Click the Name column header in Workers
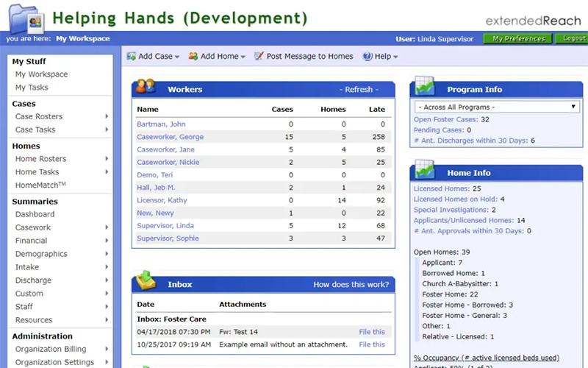 click(148, 110)
